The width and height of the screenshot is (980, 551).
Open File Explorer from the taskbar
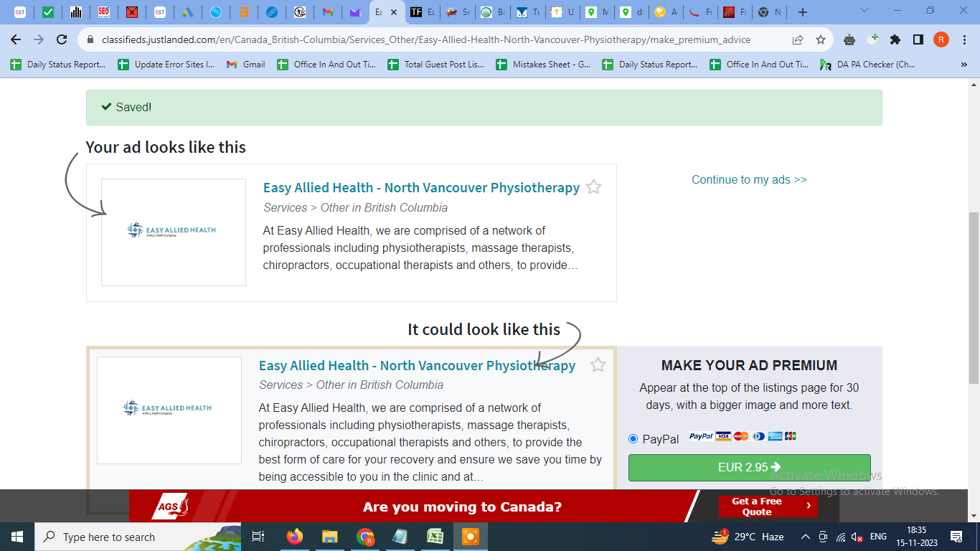[329, 537]
